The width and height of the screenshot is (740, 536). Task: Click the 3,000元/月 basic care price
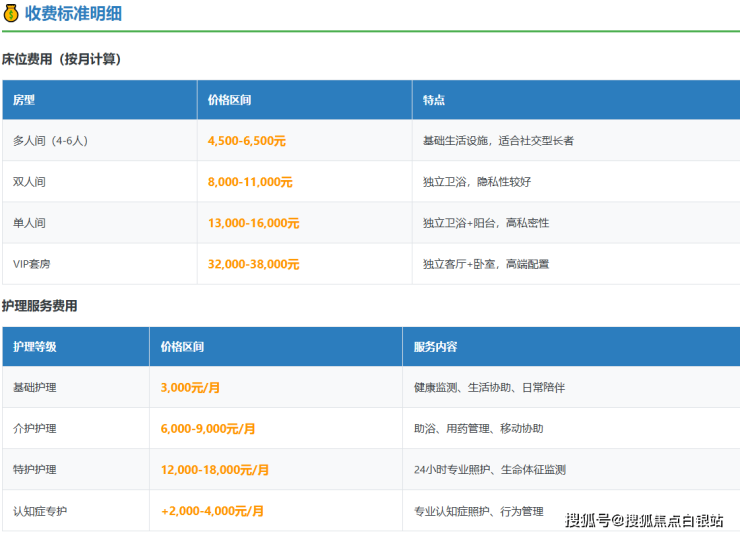click(192, 387)
